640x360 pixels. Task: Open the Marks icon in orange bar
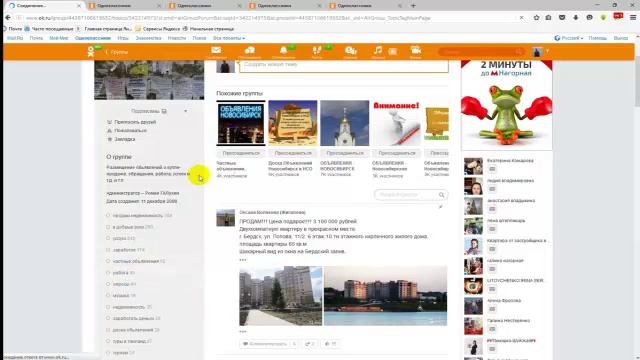coord(350,51)
